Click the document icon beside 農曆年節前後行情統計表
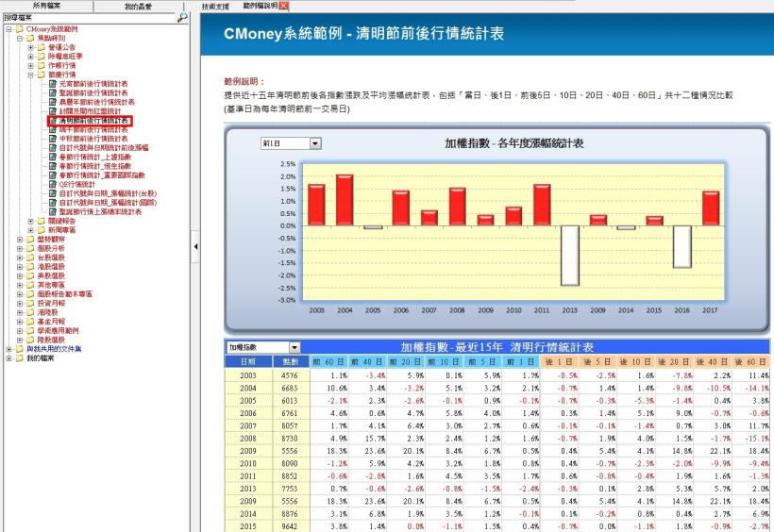The image size is (774, 532). click(53, 102)
